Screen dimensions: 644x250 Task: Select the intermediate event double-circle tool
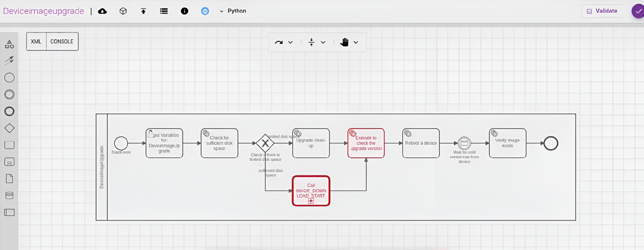pyautogui.click(x=9, y=95)
